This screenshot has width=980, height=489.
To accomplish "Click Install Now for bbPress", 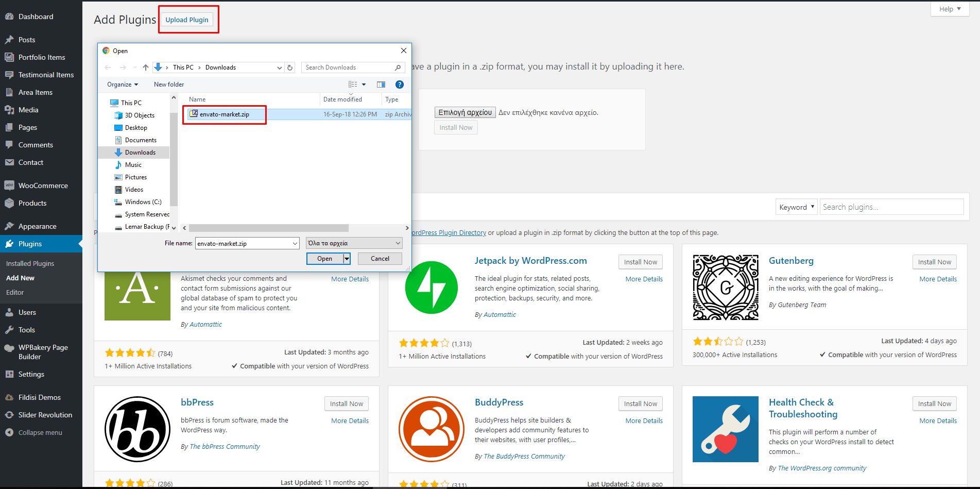I will [x=347, y=403].
